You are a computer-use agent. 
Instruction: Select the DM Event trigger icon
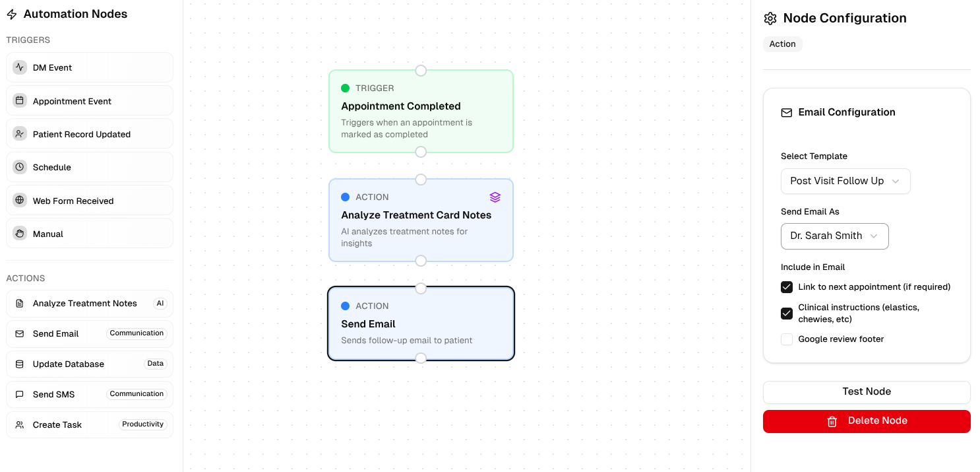point(20,67)
